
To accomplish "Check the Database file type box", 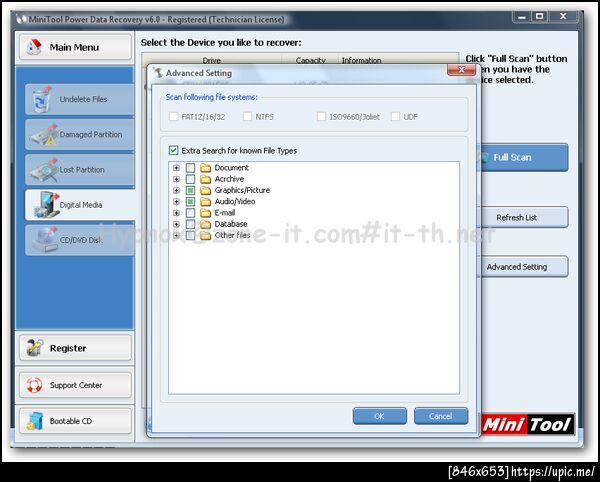I will tap(190, 224).
